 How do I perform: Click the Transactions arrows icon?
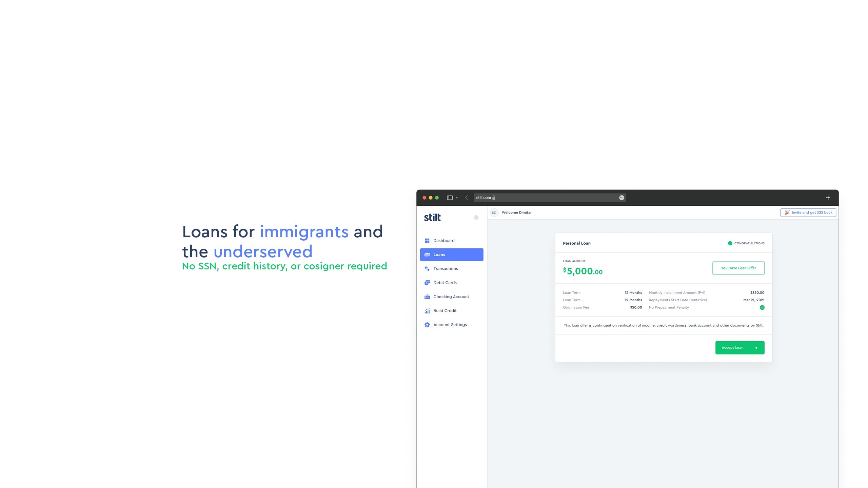(427, 269)
